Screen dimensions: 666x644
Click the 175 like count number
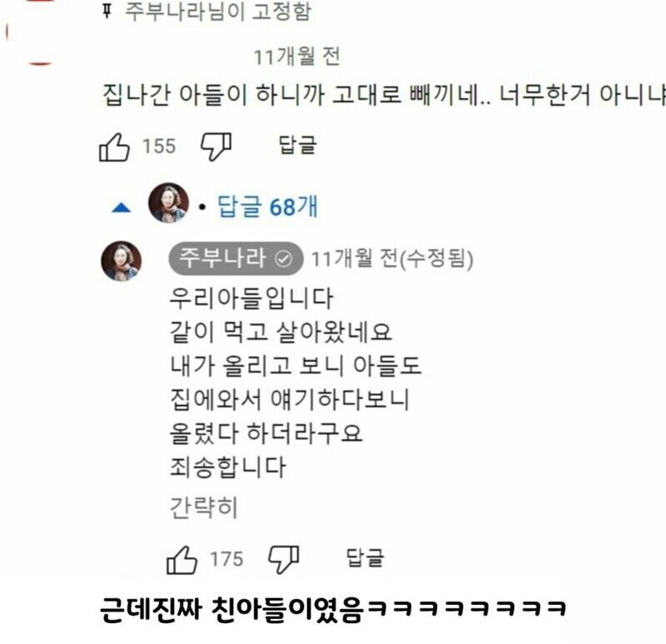click(x=226, y=559)
